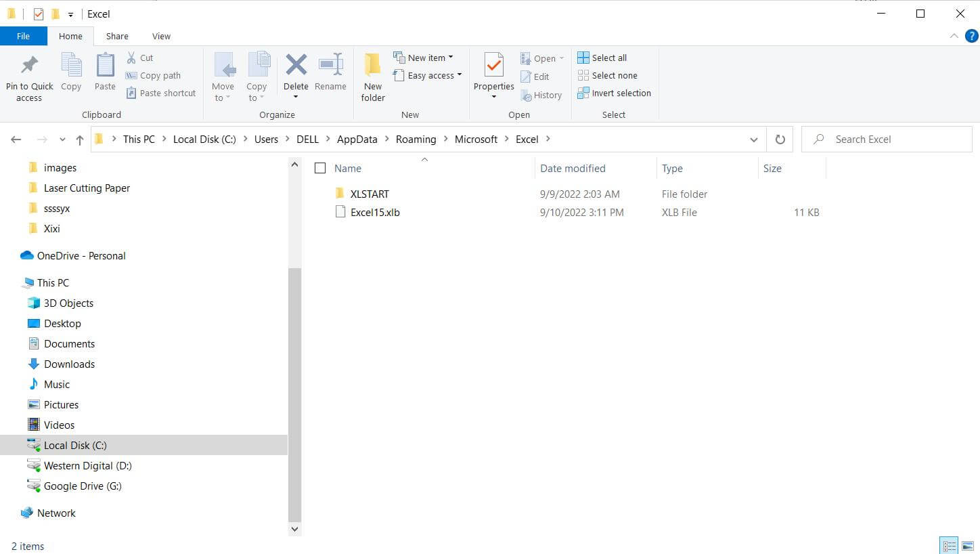The width and height of the screenshot is (980, 554).
Task: Click the New folder icon in title bar
Action: click(55, 14)
